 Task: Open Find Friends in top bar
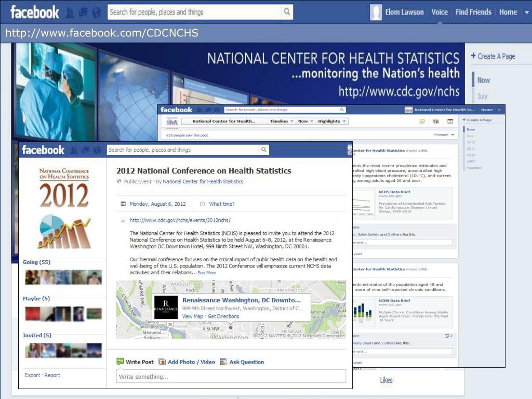pyautogui.click(x=473, y=12)
